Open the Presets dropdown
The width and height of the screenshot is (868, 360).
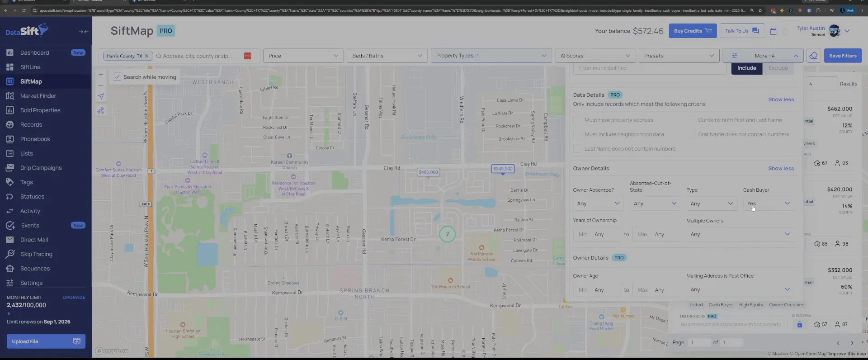(x=679, y=56)
